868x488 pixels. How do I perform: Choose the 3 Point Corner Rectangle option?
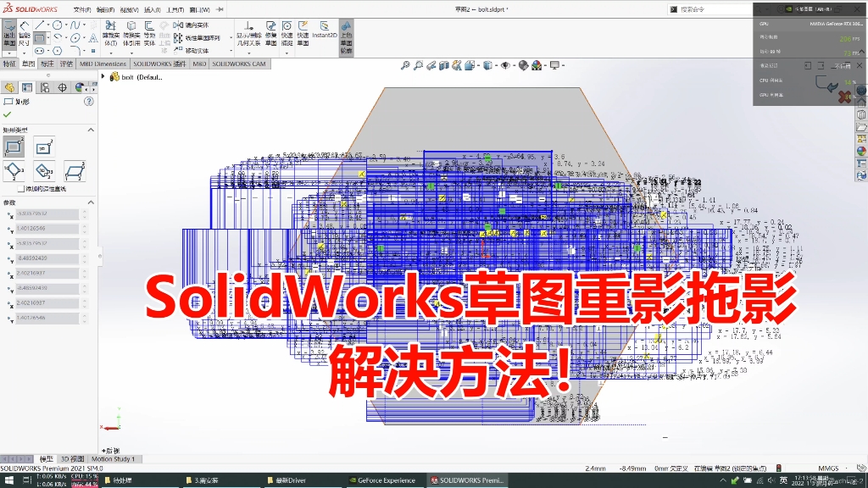14,171
